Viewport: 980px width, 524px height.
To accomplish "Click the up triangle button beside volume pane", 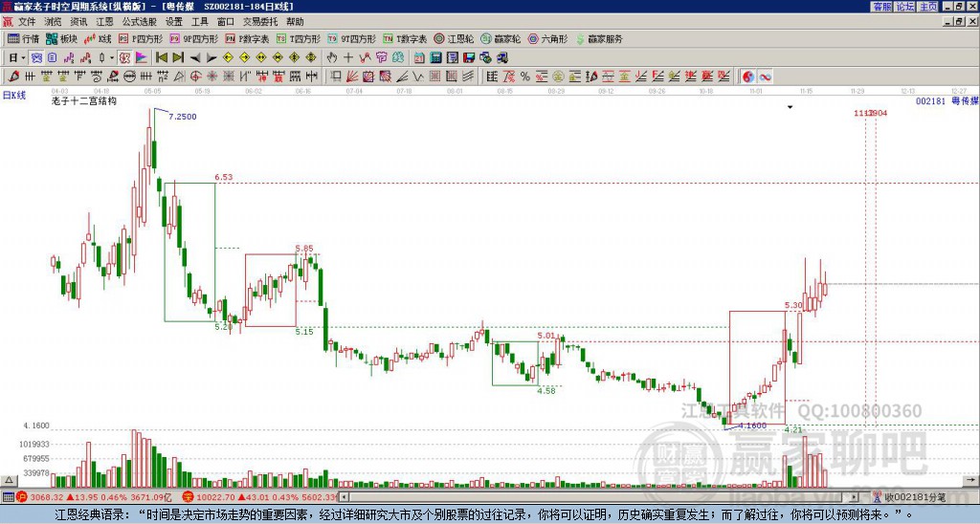I will coord(9,480).
